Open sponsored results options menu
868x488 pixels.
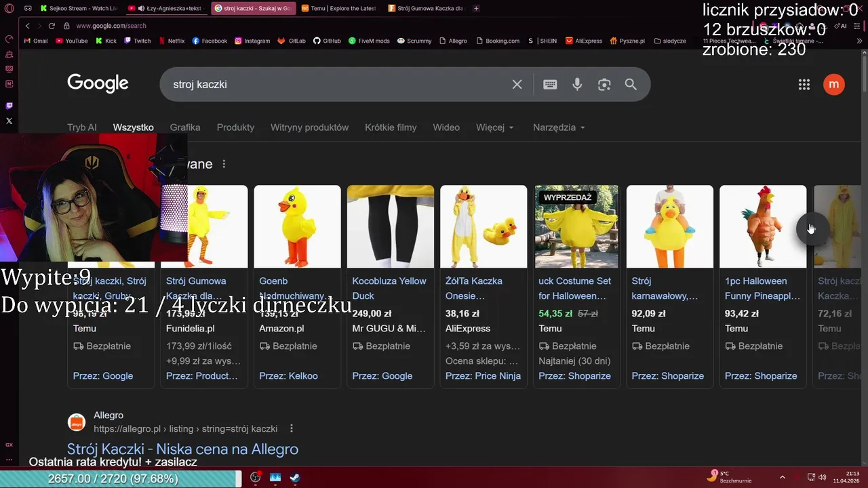click(224, 164)
